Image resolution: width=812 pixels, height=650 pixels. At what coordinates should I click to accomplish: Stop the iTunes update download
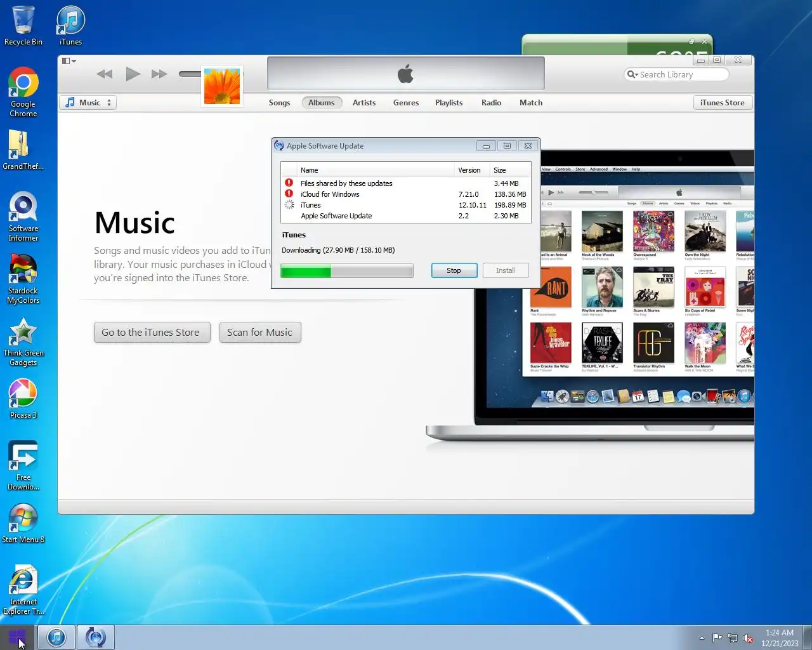coord(454,270)
